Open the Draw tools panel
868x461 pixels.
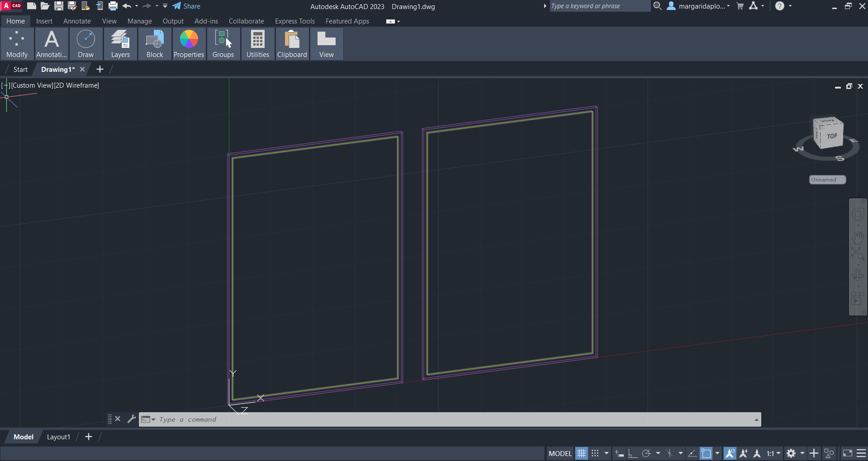pyautogui.click(x=85, y=44)
